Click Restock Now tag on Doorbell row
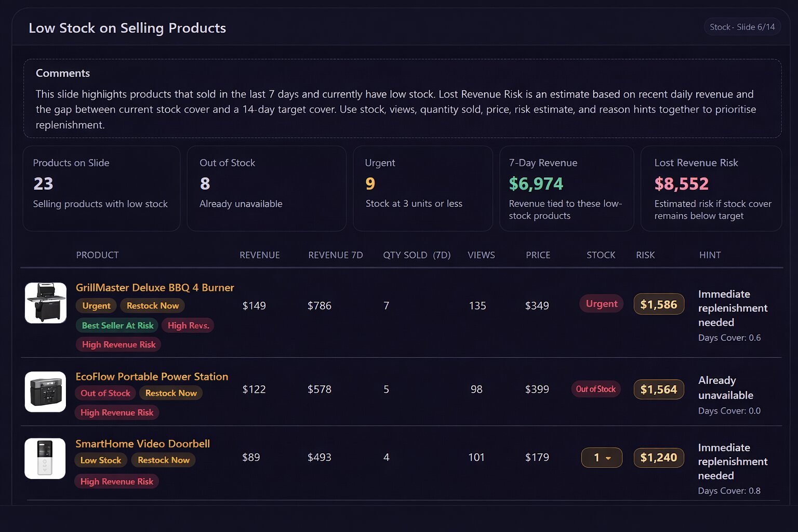Image resolution: width=798 pixels, height=532 pixels. (x=163, y=460)
